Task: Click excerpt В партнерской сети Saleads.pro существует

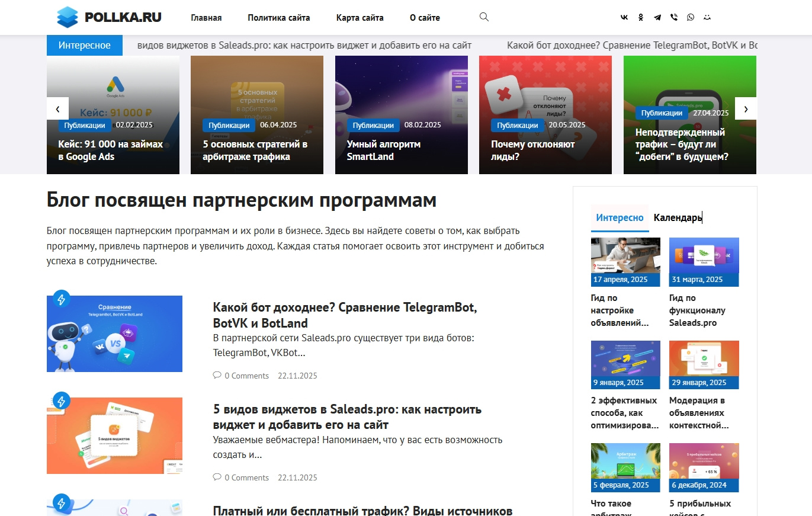Action: (344, 345)
